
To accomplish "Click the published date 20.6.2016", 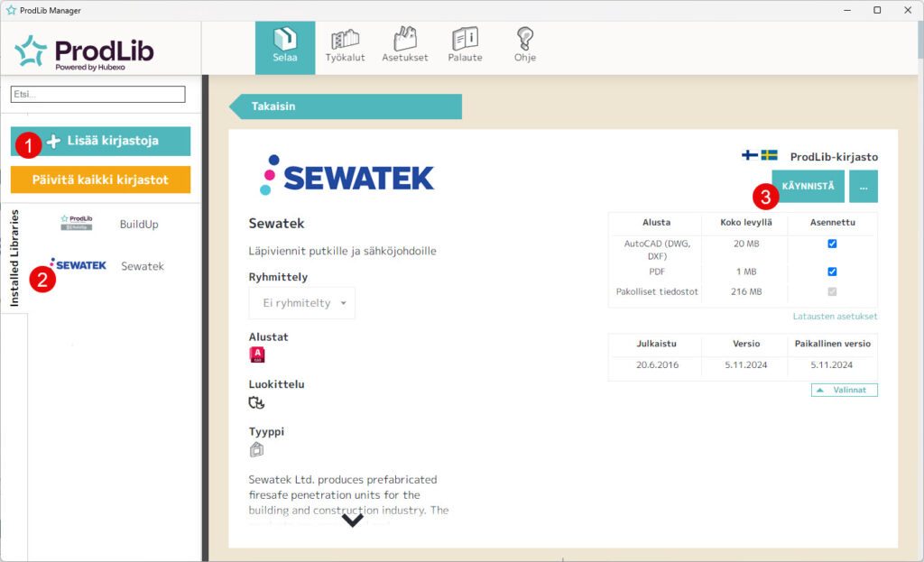I will 657,364.
